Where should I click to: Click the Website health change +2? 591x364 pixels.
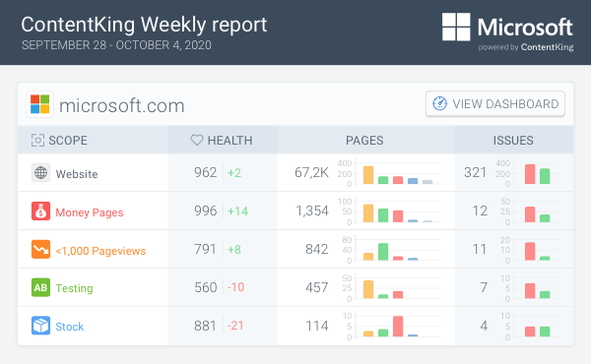click(234, 173)
